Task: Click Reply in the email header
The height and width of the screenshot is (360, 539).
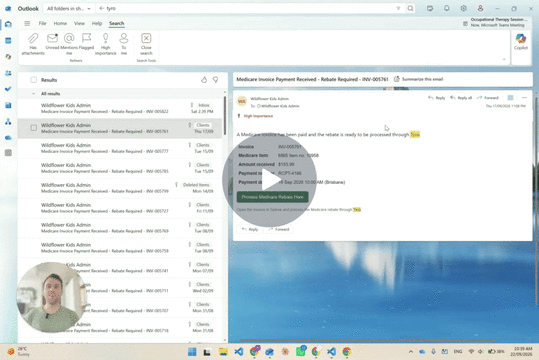Action: 437,98
